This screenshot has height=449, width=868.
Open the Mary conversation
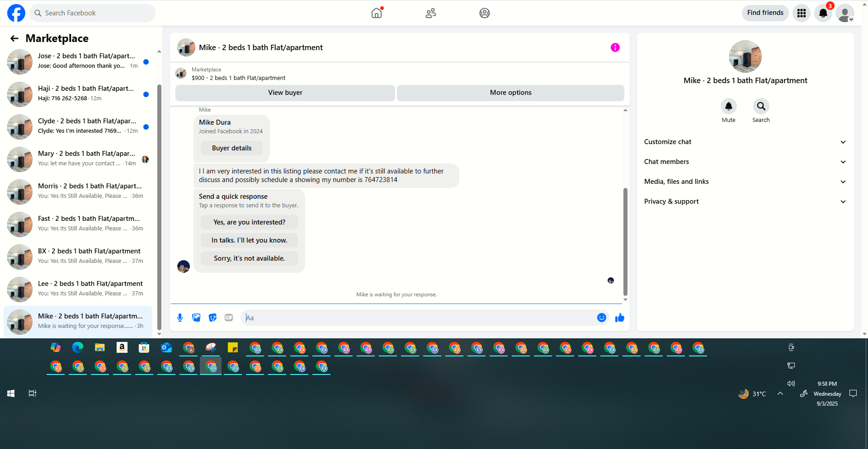(x=78, y=159)
